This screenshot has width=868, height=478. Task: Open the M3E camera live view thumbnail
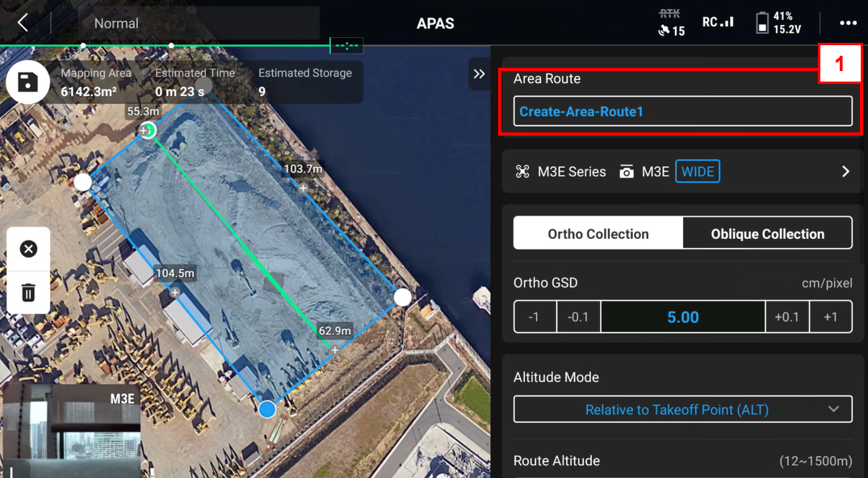(71, 431)
